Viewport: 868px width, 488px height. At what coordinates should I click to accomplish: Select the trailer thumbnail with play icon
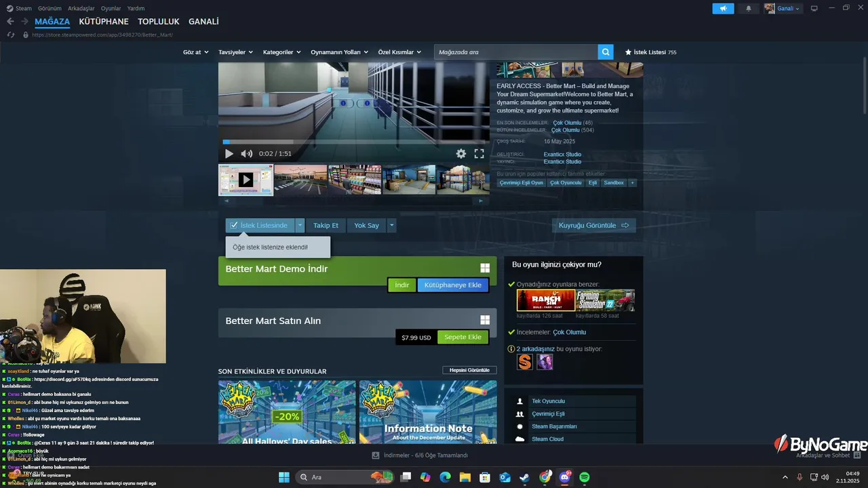pyautogui.click(x=245, y=180)
